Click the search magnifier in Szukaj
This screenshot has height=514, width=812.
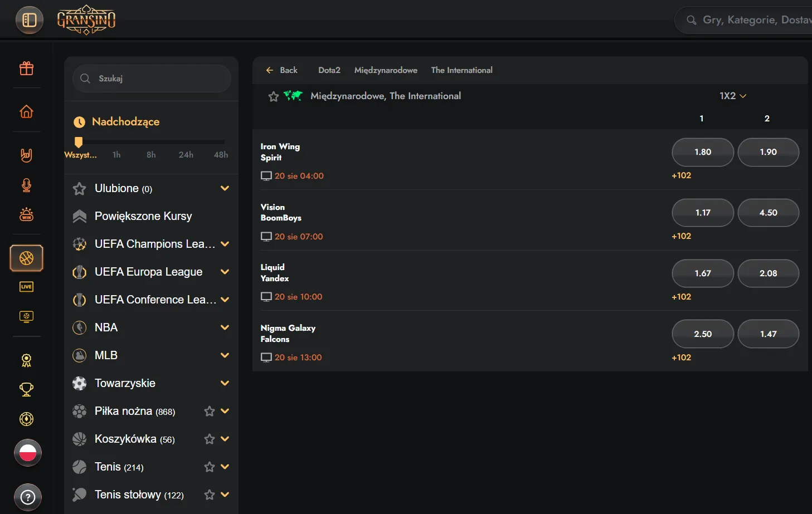coord(85,79)
